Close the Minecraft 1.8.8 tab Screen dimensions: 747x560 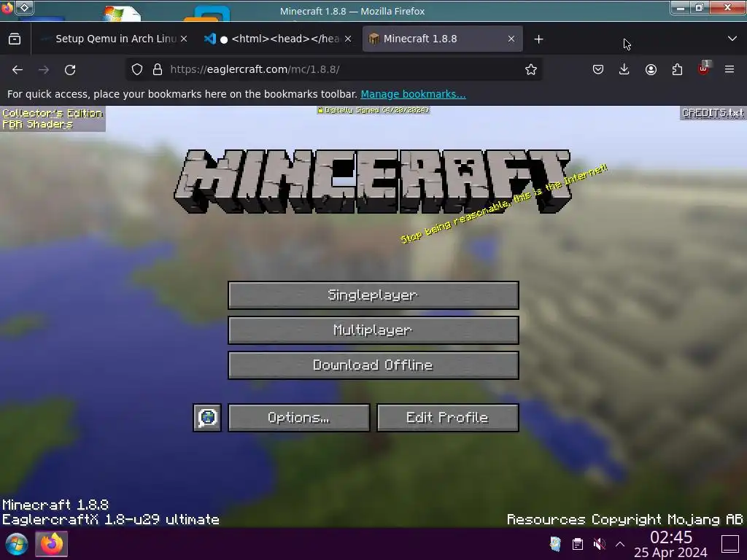pos(511,39)
